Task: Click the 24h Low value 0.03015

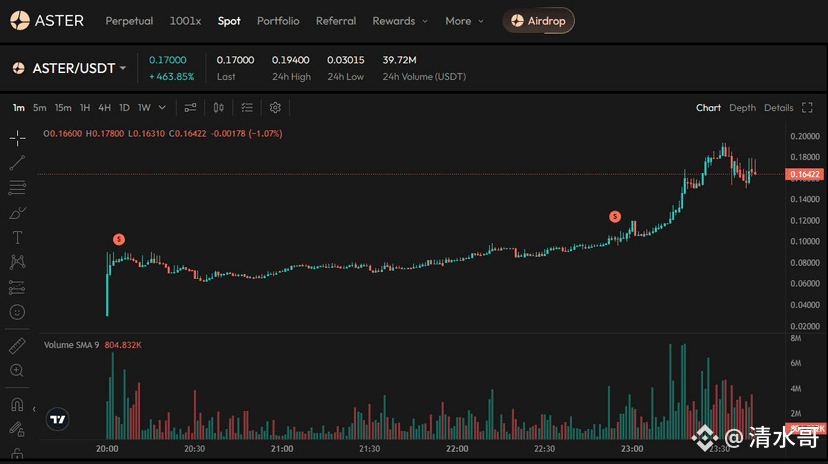Action: pyautogui.click(x=345, y=60)
